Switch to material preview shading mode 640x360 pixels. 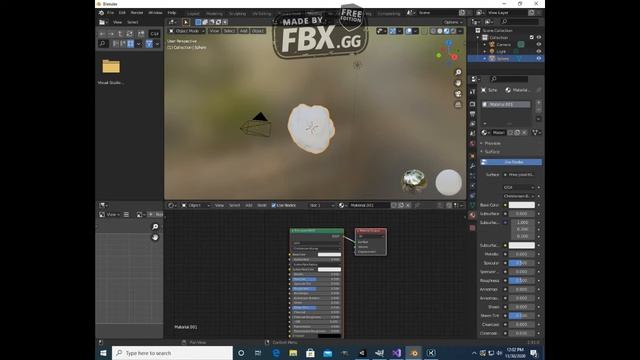[x=447, y=31]
